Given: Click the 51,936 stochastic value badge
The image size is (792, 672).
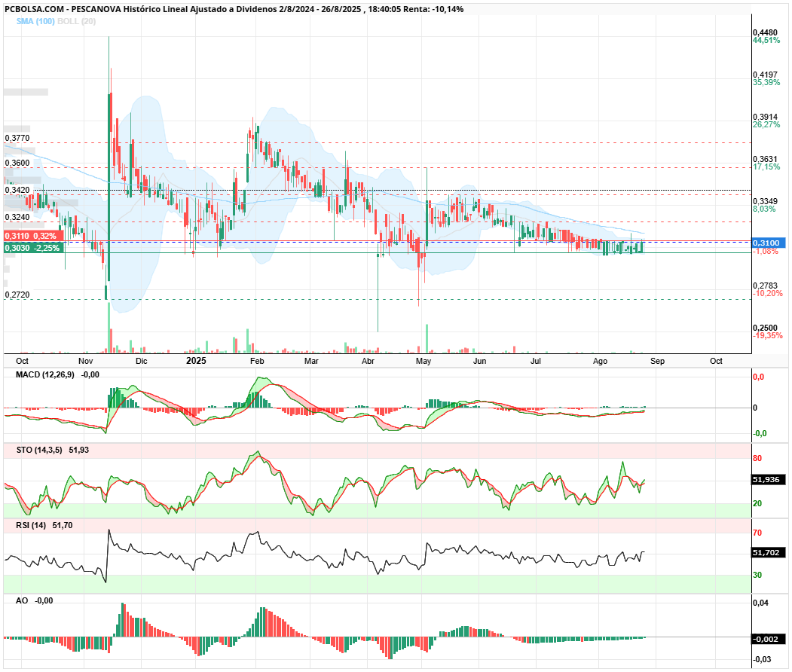Looking at the screenshot, I should pyautogui.click(x=768, y=480).
